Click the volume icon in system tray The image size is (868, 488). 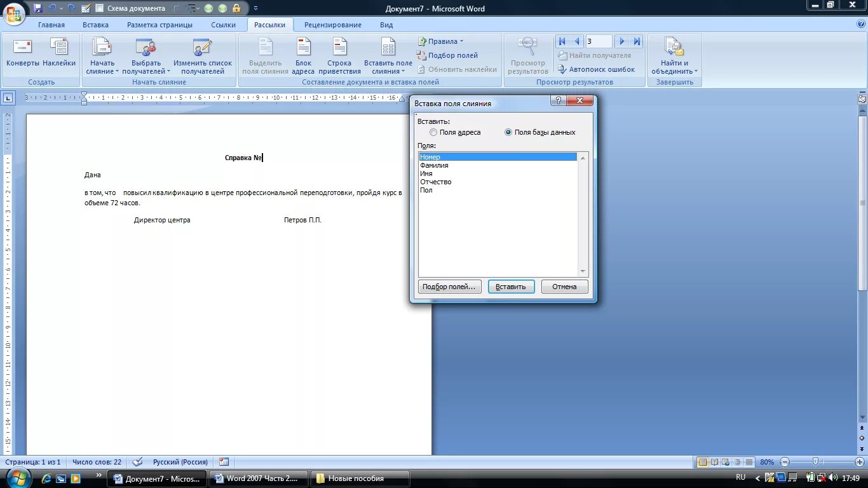[832, 477]
